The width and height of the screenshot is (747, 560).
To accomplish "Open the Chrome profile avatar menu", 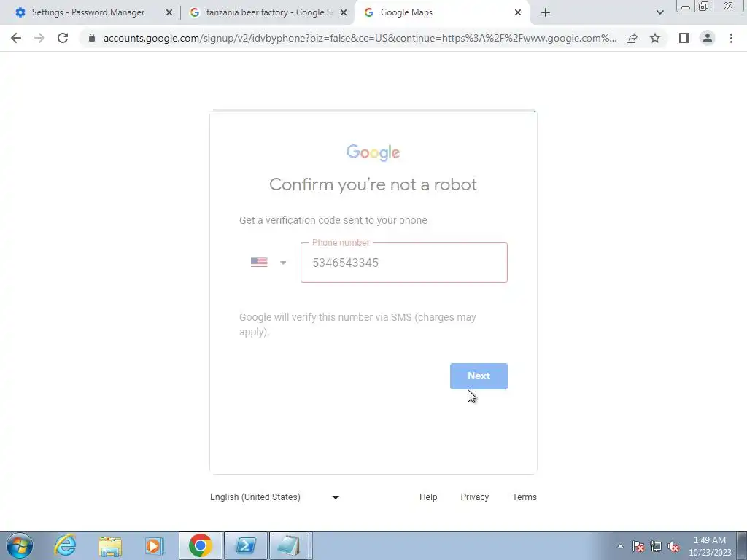I will tap(708, 38).
